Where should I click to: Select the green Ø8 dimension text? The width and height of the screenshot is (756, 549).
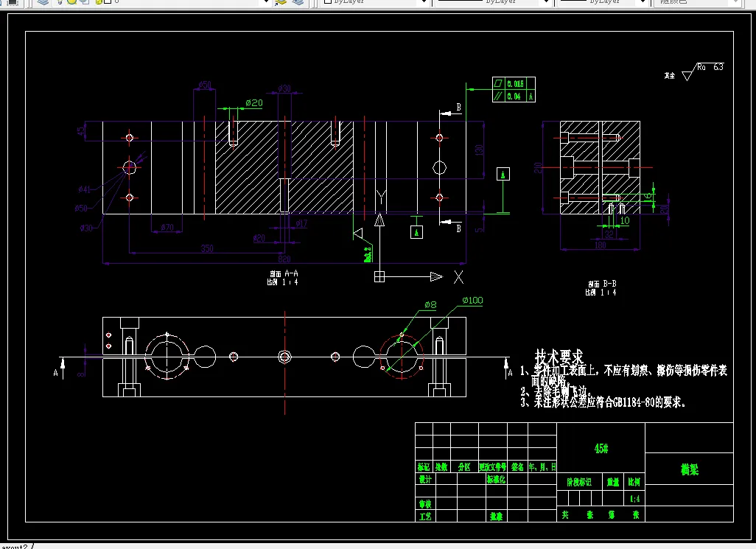(430, 304)
